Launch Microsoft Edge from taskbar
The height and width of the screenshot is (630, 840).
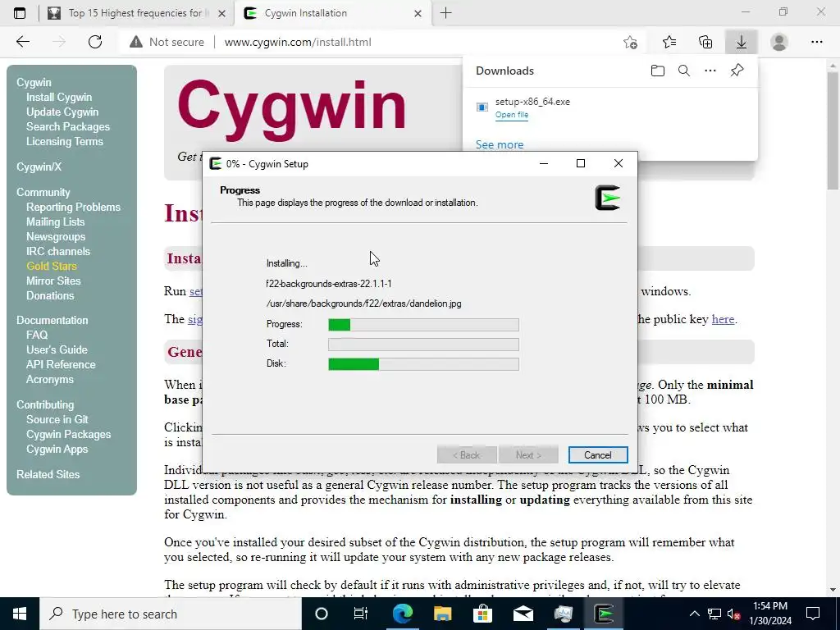pyautogui.click(x=402, y=614)
